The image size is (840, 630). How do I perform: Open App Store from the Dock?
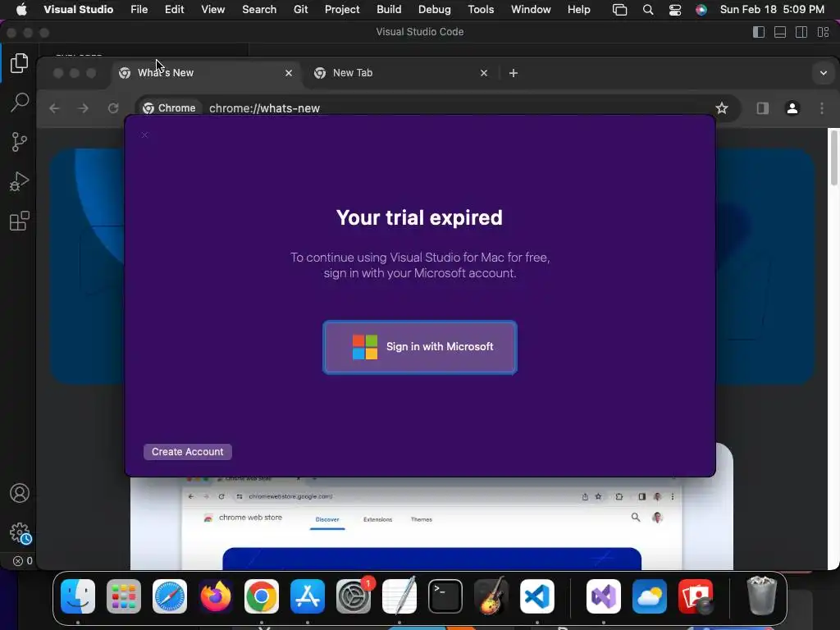point(308,596)
